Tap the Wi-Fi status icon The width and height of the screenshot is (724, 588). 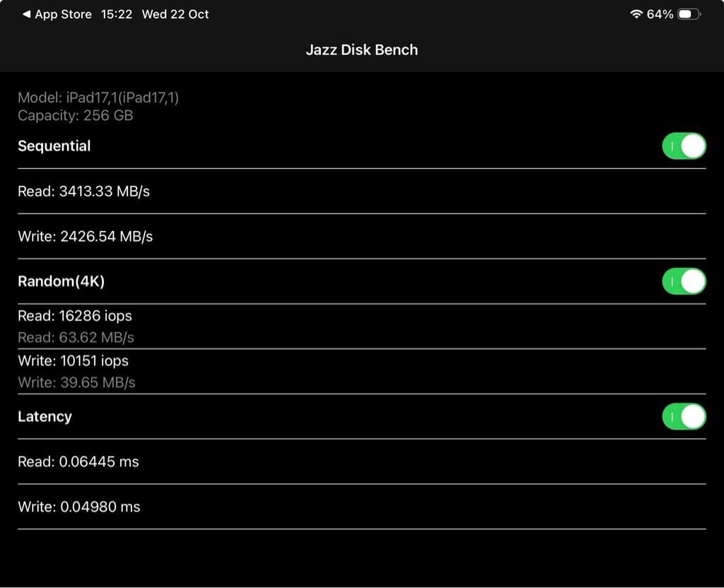(636, 14)
